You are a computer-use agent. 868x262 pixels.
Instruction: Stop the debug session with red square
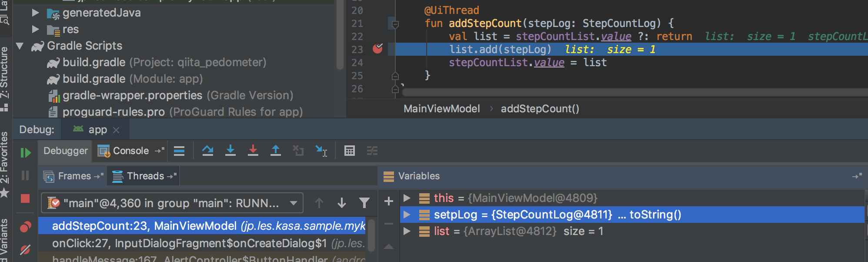point(25,198)
